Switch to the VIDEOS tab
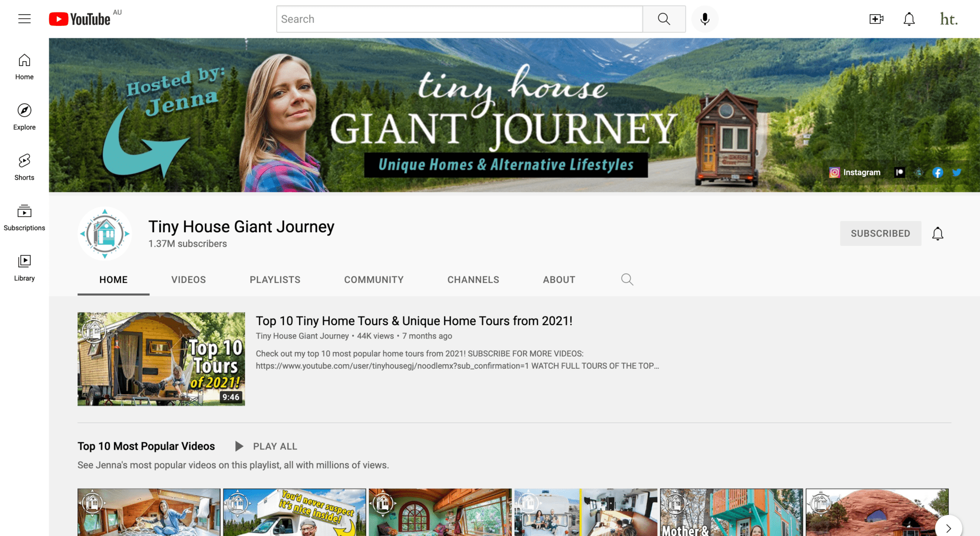The height and width of the screenshot is (536, 980). [x=189, y=280]
